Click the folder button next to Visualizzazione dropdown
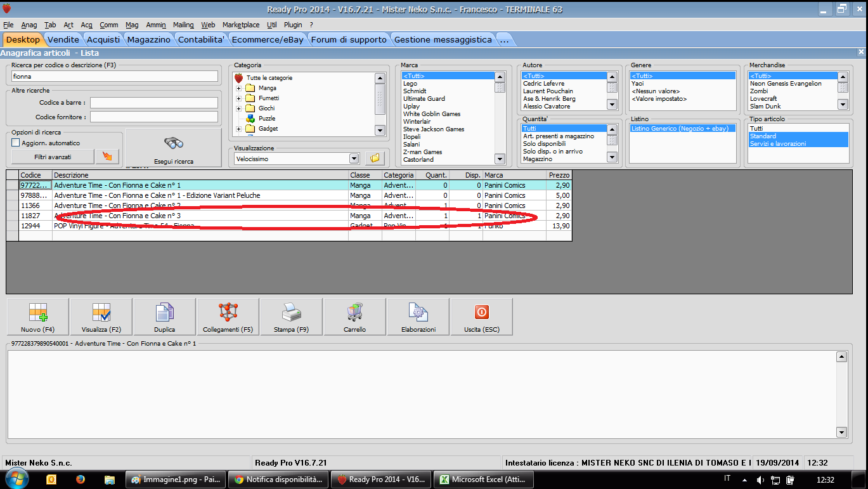This screenshot has width=868, height=489. point(375,159)
